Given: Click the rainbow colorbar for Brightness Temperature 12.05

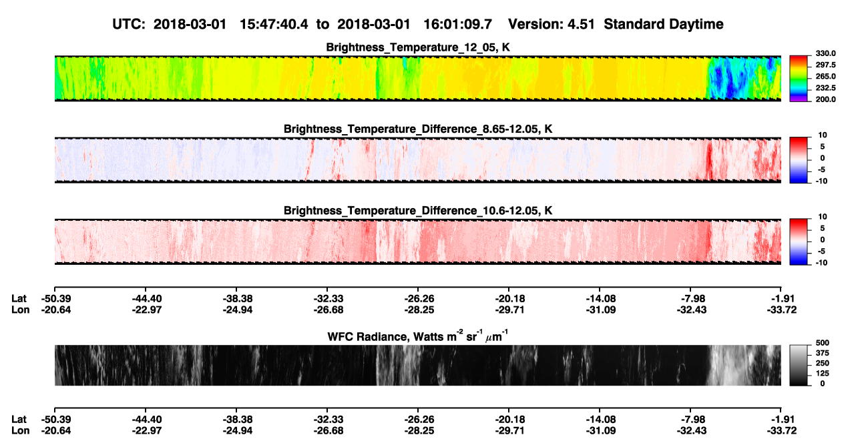Looking at the screenshot, I should [x=799, y=78].
